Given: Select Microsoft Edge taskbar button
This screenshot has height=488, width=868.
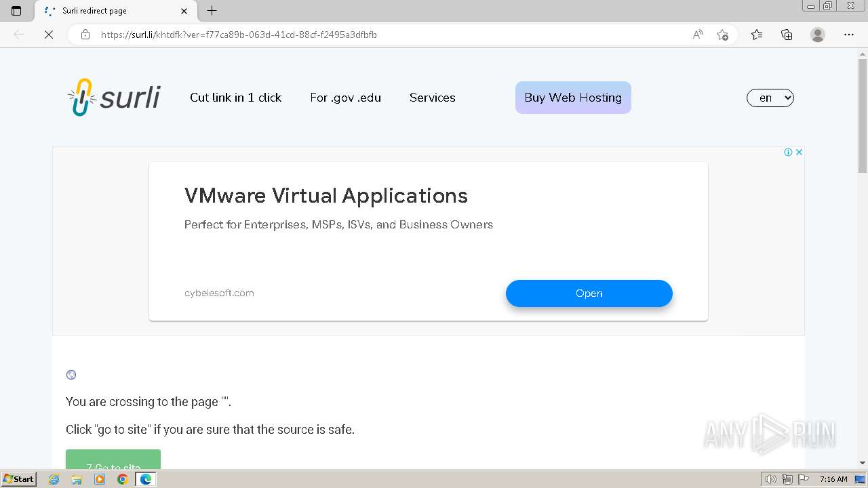Looking at the screenshot, I should pos(146,479).
